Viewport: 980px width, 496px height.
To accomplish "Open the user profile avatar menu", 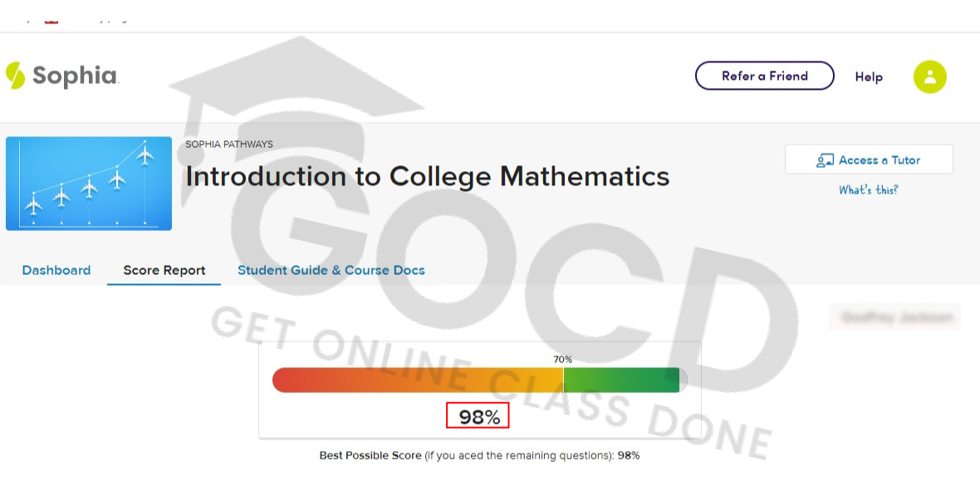I will [x=929, y=76].
